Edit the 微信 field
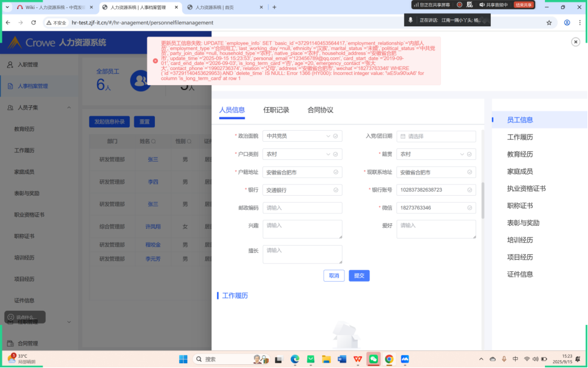 [x=436, y=207]
